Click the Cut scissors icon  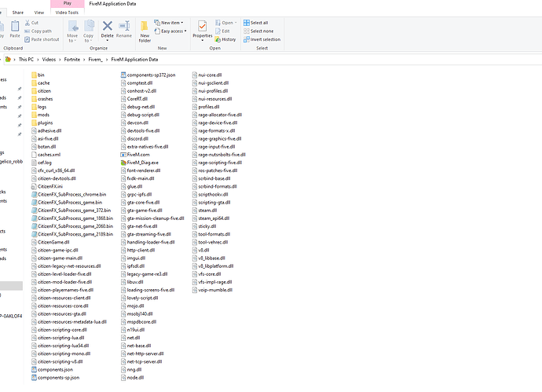[27, 23]
